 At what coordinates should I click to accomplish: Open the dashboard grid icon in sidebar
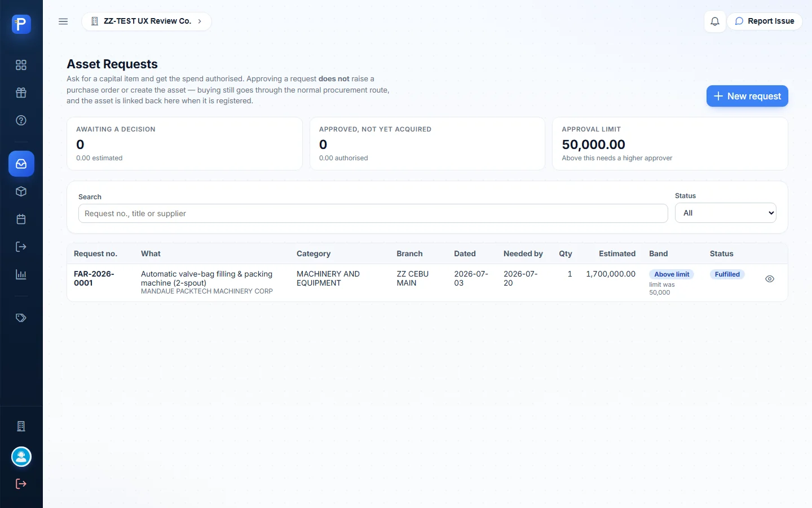pyautogui.click(x=21, y=65)
